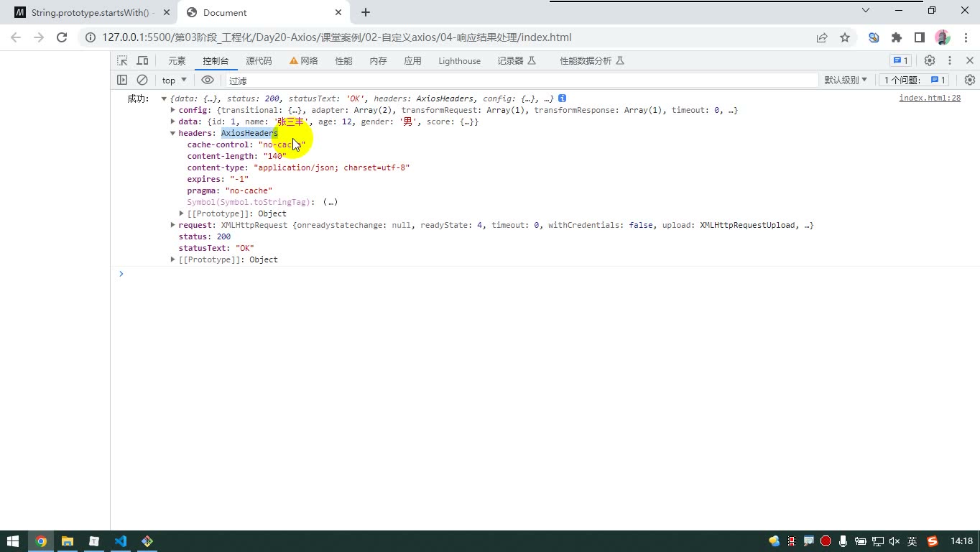Show the console sidebar panel icon
980x552 pixels.
[x=122, y=80]
